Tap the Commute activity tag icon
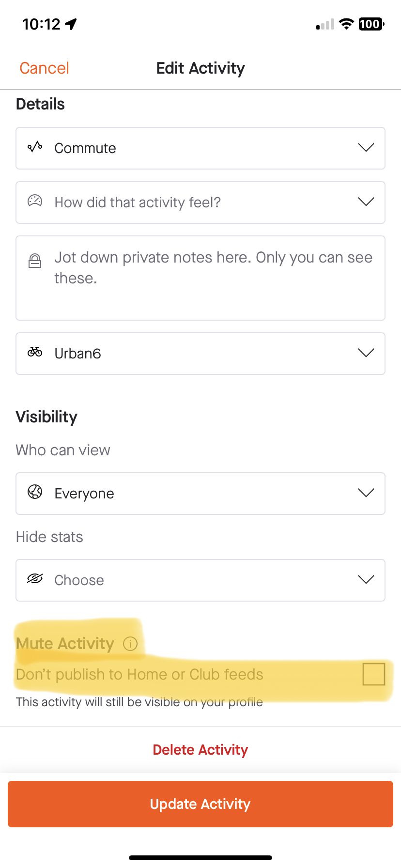The image size is (401, 868). pos(35,147)
